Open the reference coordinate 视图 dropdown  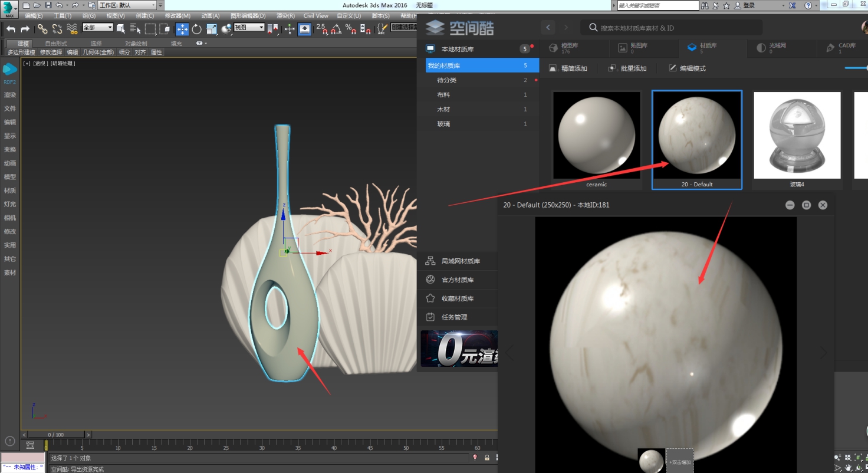(x=249, y=27)
